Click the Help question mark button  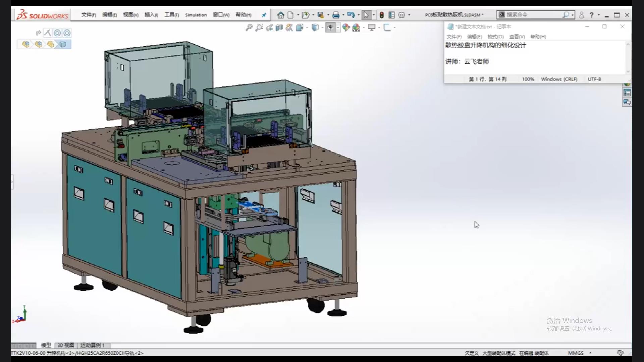click(x=592, y=15)
